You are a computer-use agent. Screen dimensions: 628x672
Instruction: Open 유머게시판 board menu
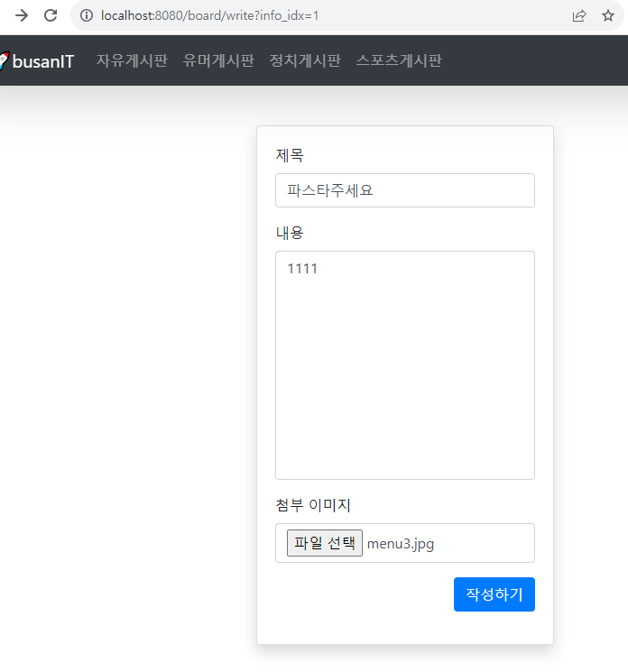(x=218, y=60)
